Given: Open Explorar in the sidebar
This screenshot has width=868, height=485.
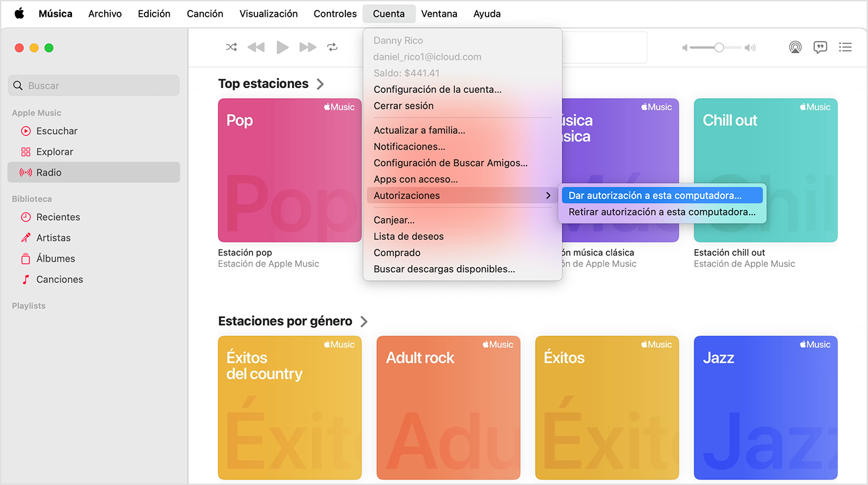Looking at the screenshot, I should 94,151.
